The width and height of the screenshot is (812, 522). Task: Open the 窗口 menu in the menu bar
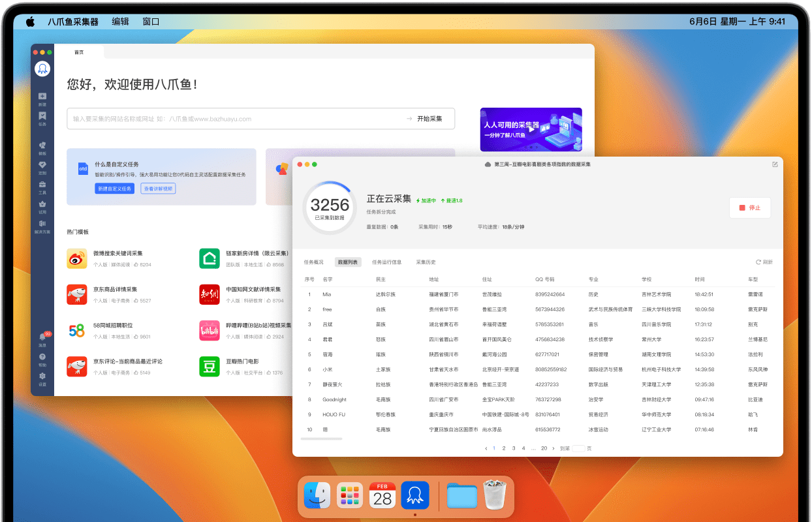[151, 22]
